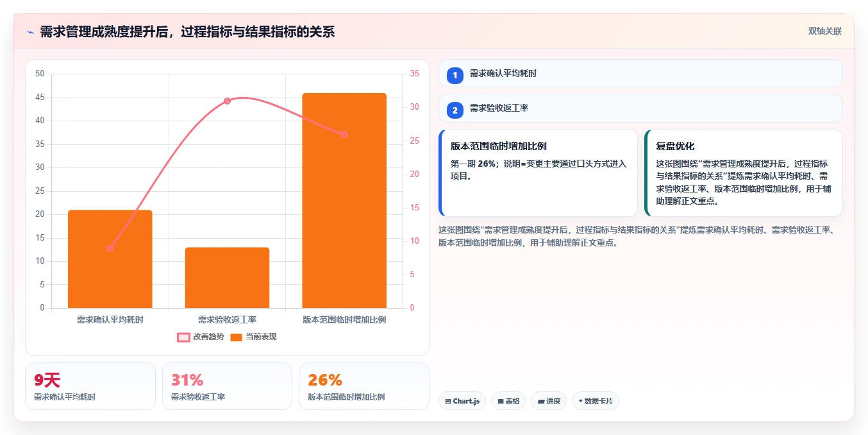Select the 需求验收返工率 list item

(x=640, y=108)
